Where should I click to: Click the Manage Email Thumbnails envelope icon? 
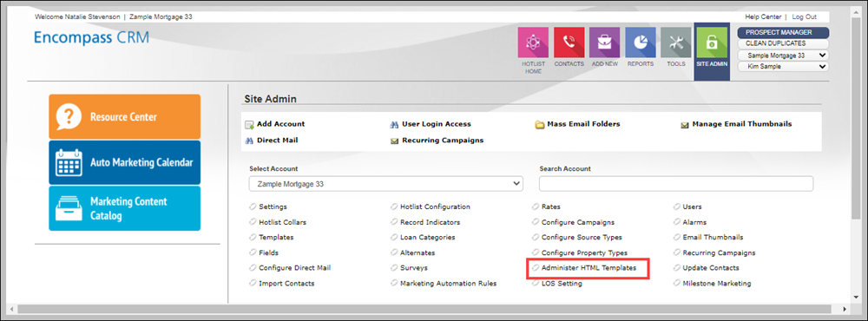[x=685, y=125]
